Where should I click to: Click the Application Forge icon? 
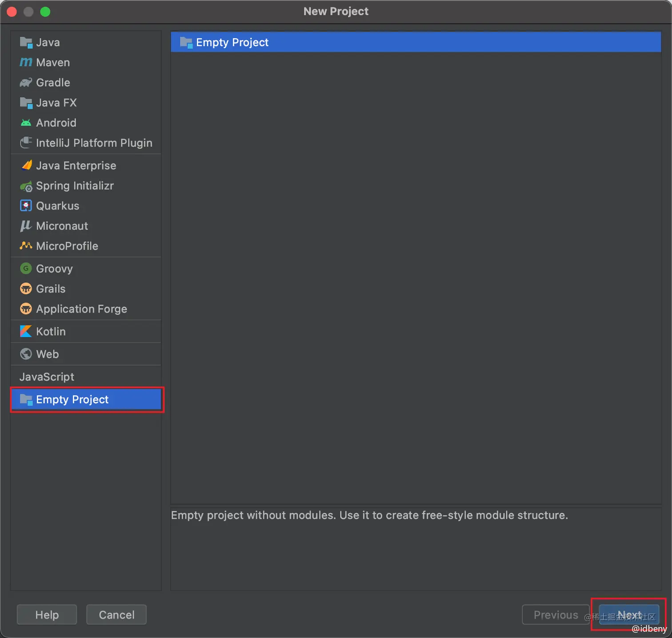click(26, 309)
